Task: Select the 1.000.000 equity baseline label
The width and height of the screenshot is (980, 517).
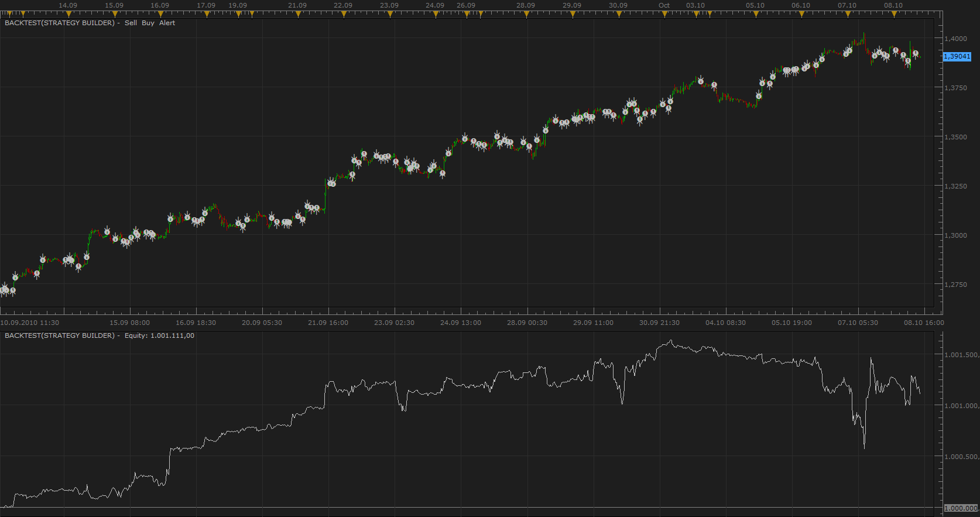Action: [961, 508]
